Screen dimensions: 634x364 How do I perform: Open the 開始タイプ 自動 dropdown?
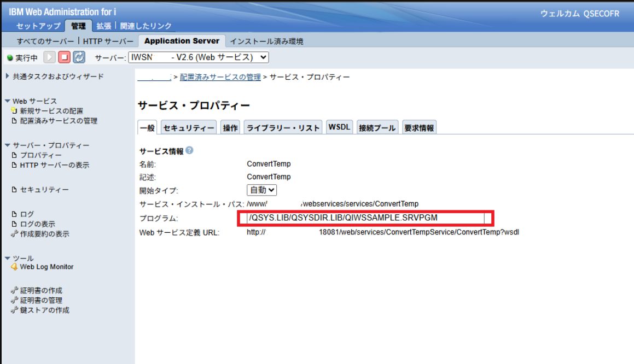pyautogui.click(x=261, y=190)
